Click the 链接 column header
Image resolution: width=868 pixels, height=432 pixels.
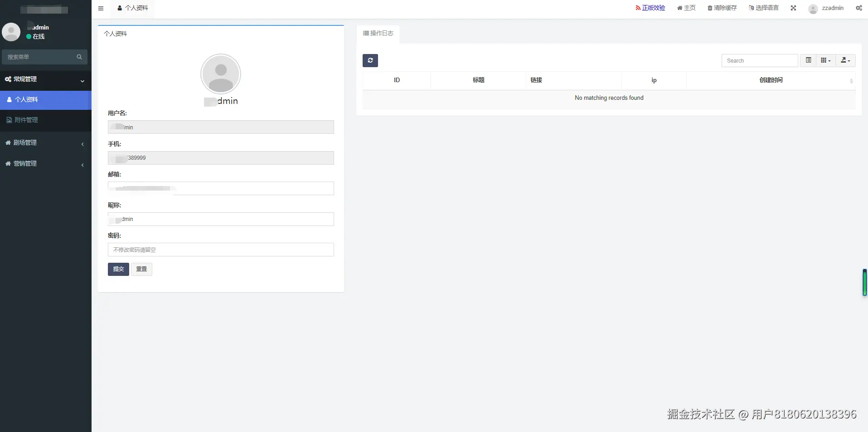click(573, 80)
